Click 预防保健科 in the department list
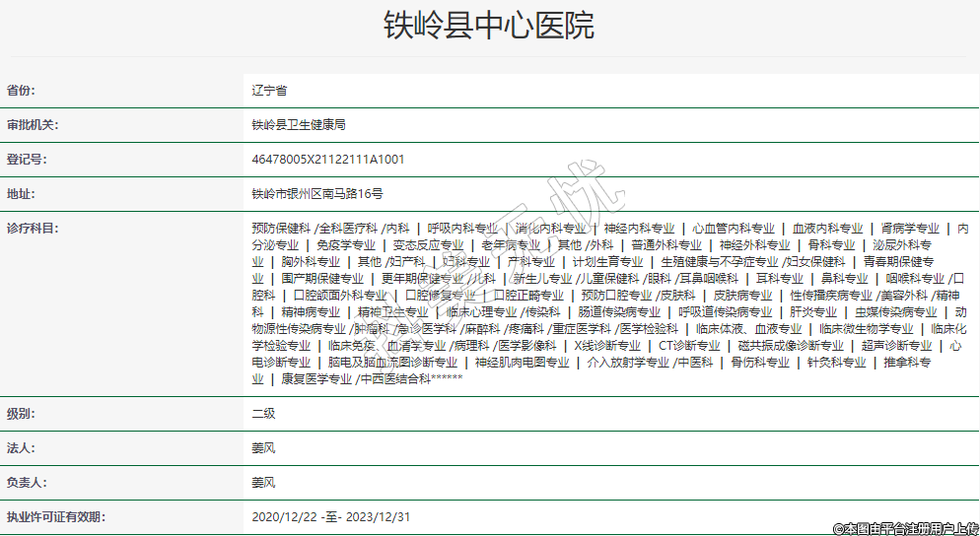980x536 pixels. click(281, 229)
